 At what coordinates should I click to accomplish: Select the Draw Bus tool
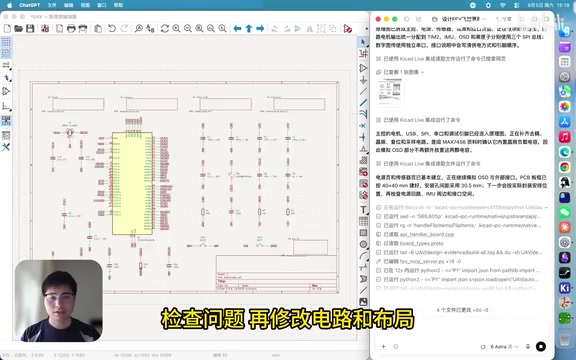coord(363,102)
